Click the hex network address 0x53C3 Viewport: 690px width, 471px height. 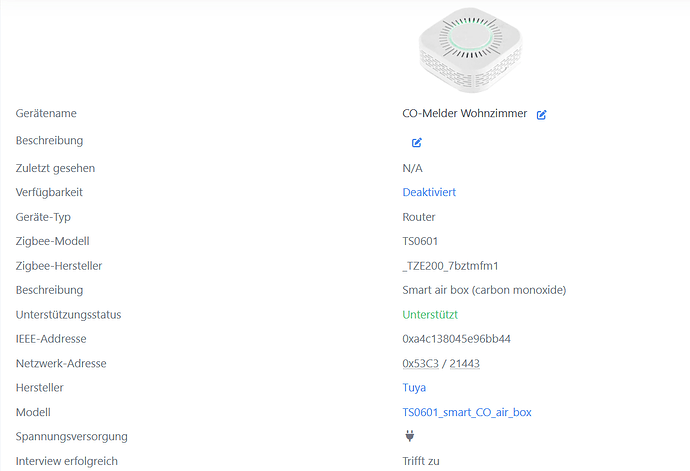[420, 363]
